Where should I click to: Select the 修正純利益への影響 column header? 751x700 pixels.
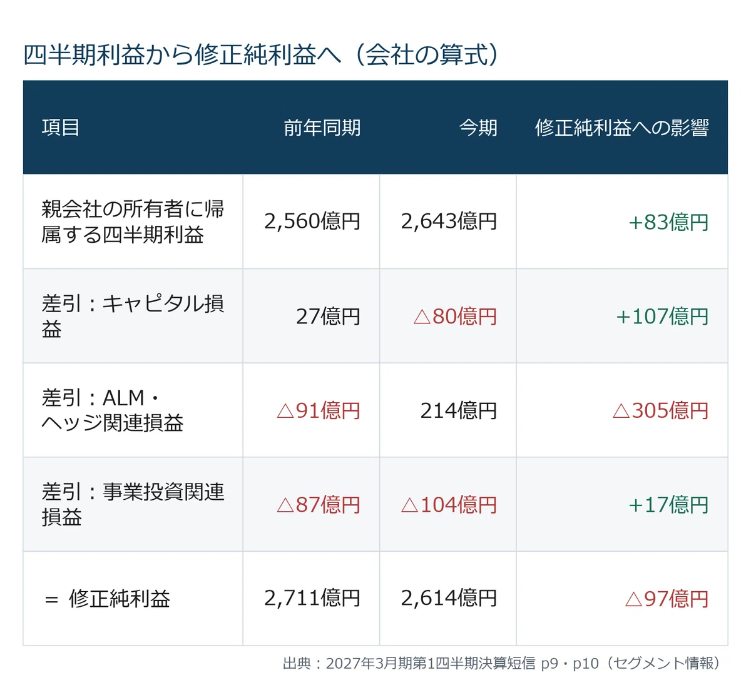pos(621,128)
